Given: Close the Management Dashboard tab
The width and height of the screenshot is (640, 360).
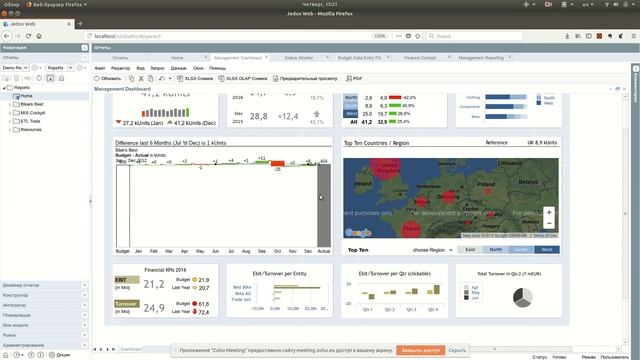Looking at the screenshot, I should 267,57.
